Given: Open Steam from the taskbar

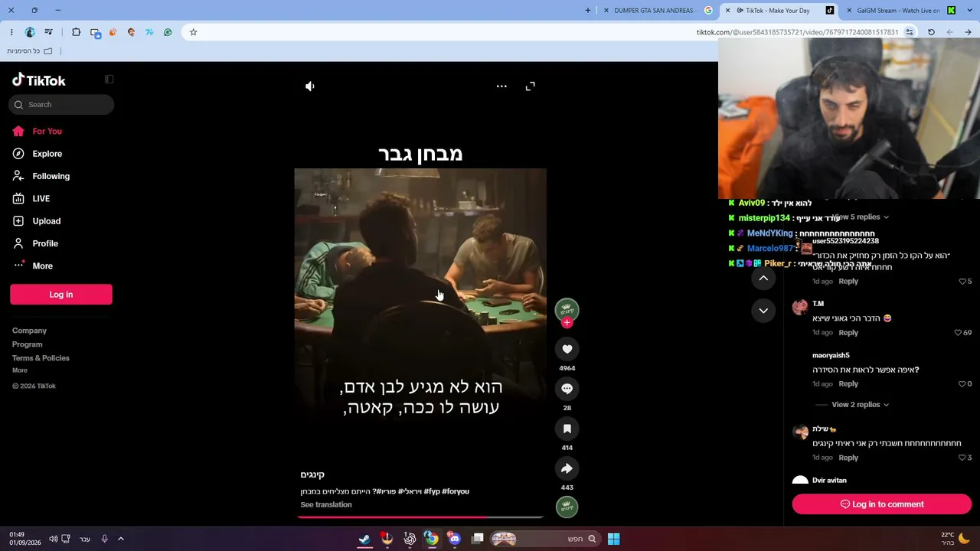Looking at the screenshot, I should (x=365, y=539).
